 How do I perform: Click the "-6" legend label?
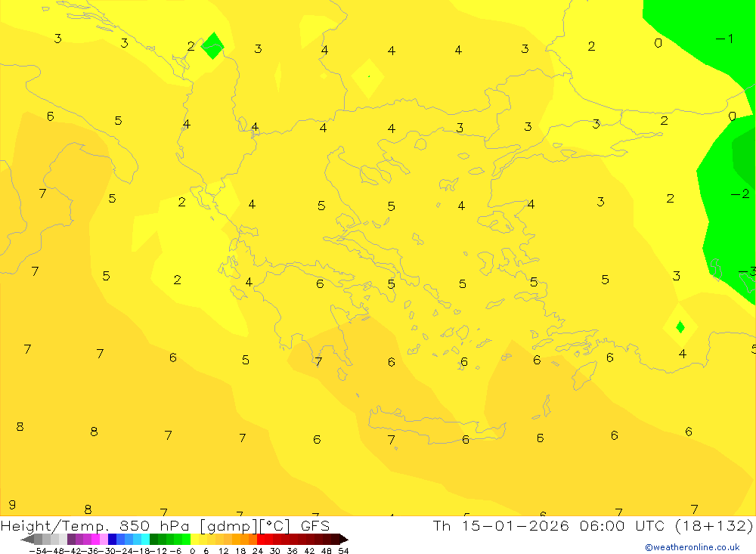click(x=175, y=551)
